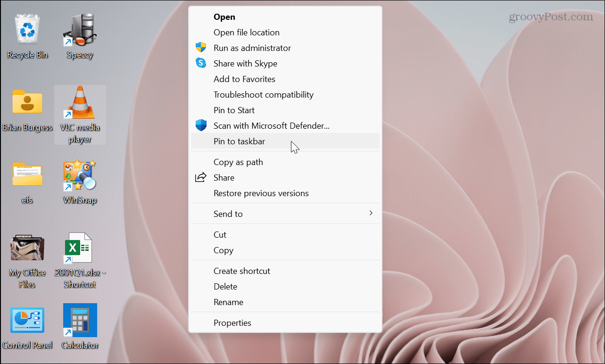Choose Delete from the context menu
605x364 pixels.
pos(285,286)
